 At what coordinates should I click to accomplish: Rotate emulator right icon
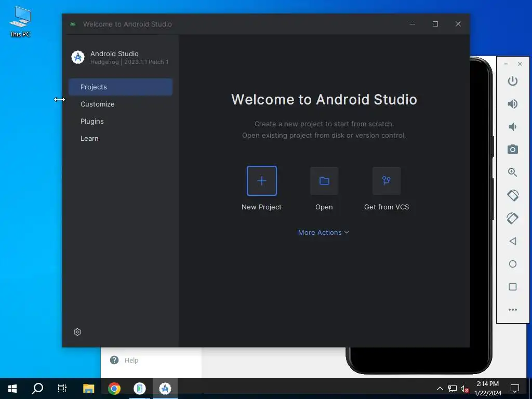click(x=513, y=218)
